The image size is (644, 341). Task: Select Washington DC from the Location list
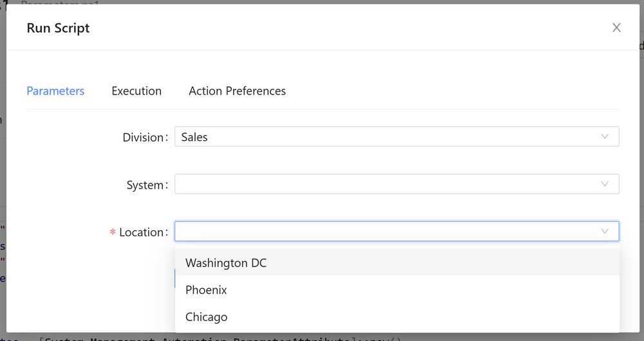click(397, 263)
